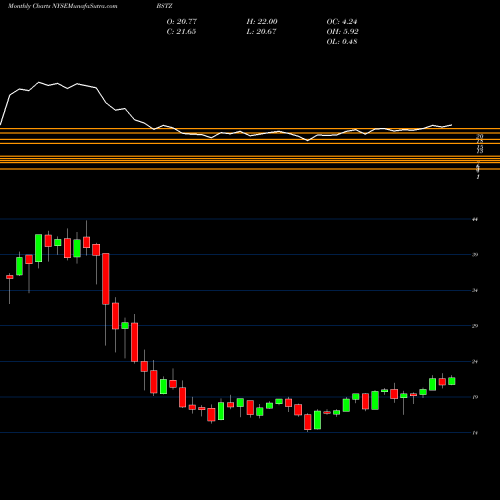Click the 'OH: 5.92' reading

pyautogui.click(x=342, y=31)
